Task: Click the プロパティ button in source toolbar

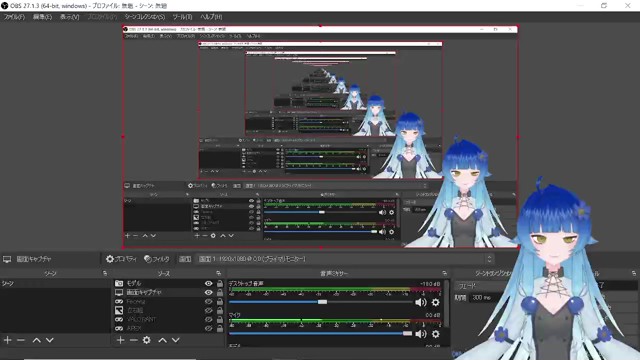Action: coord(121,259)
